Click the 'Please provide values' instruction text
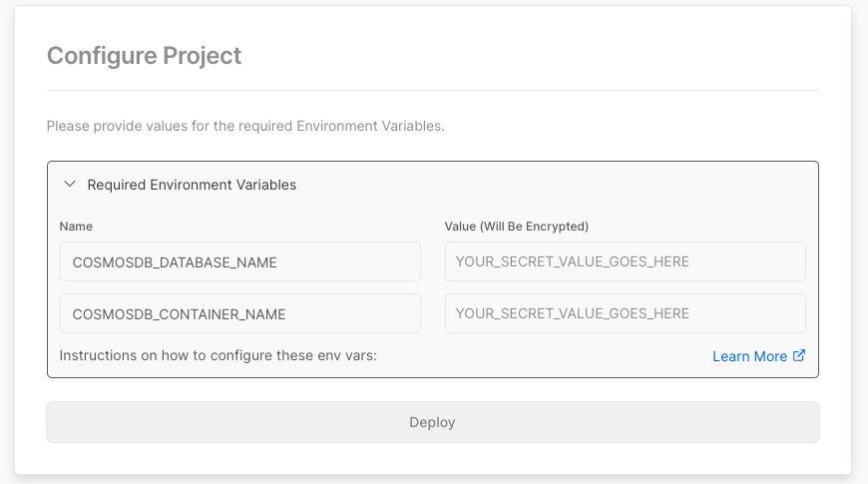The width and height of the screenshot is (868, 484). pos(244,127)
